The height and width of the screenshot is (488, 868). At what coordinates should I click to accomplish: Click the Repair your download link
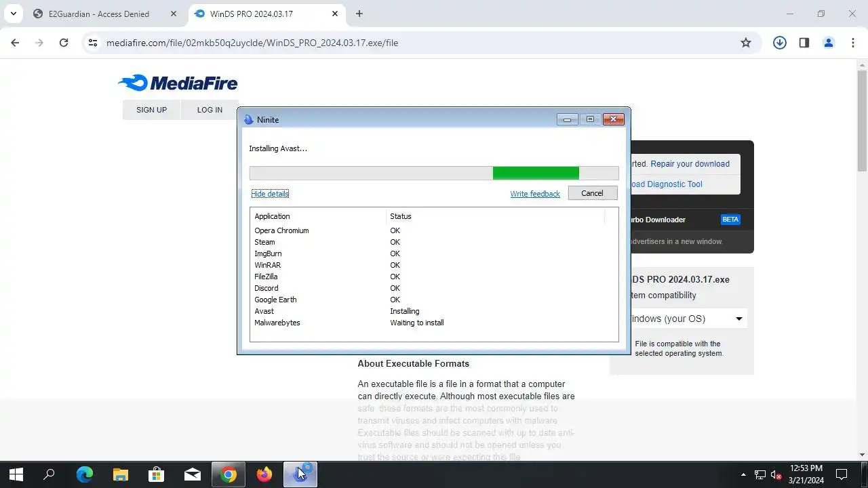[690, 164]
